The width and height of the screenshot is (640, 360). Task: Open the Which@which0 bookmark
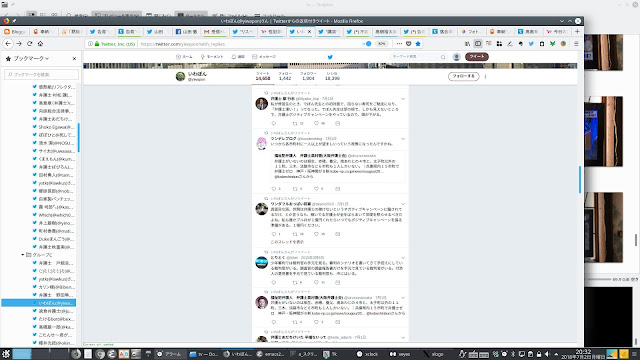[x=53, y=215]
